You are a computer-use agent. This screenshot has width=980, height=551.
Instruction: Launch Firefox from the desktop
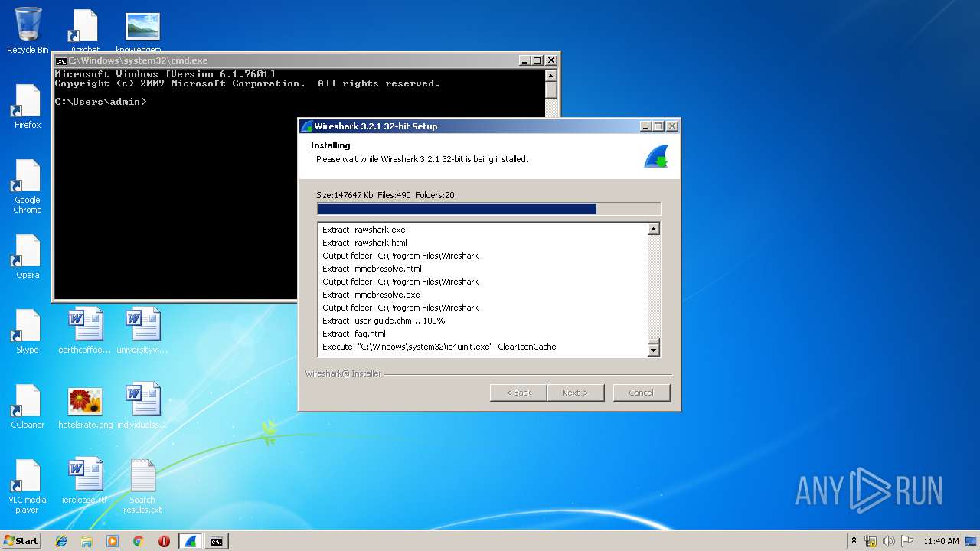point(28,106)
